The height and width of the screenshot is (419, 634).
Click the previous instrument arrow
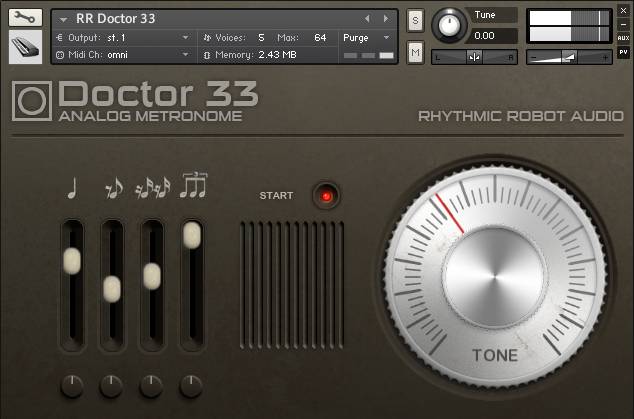(367, 19)
